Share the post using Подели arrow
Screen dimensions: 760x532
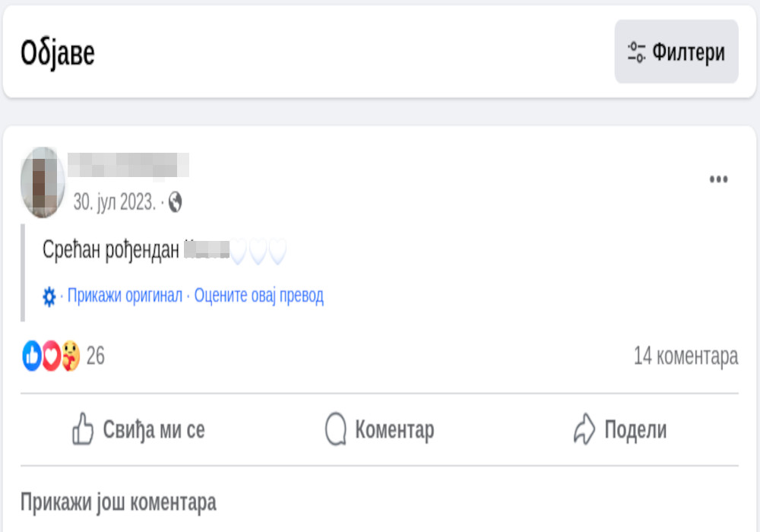point(619,430)
